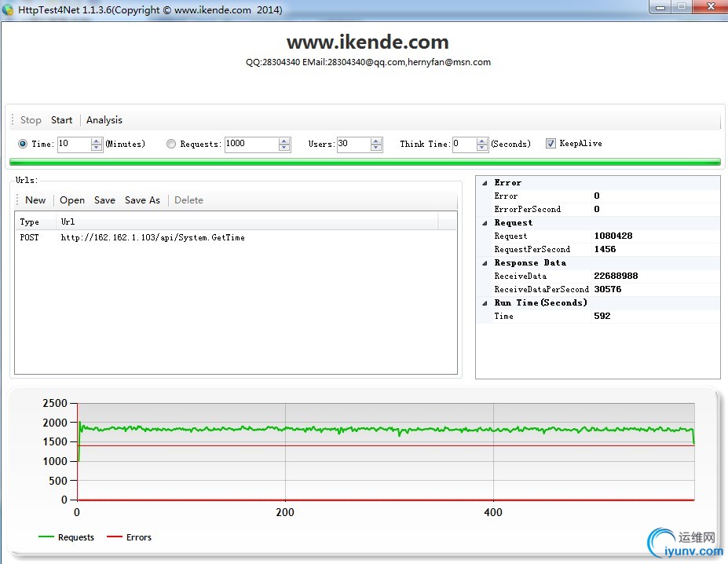This screenshot has height=564, width=728.
Task: Collapse the Run Time (Seconds) group
Action: (x=485, y=303)
